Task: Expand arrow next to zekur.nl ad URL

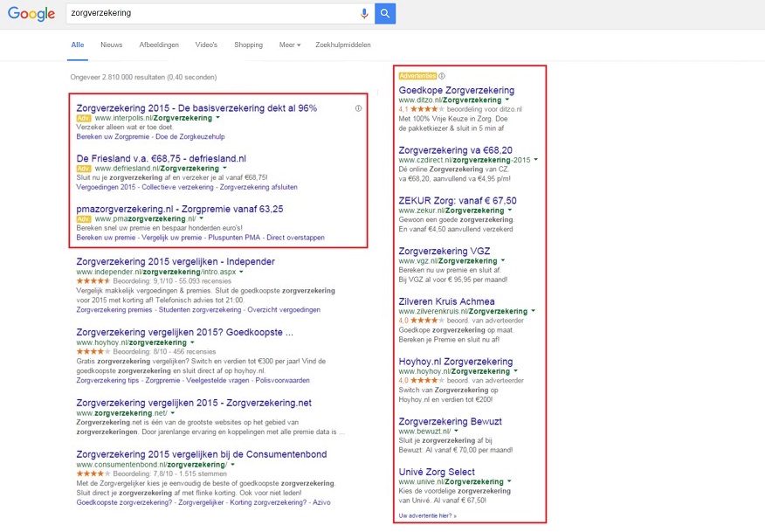Action: 510,211
